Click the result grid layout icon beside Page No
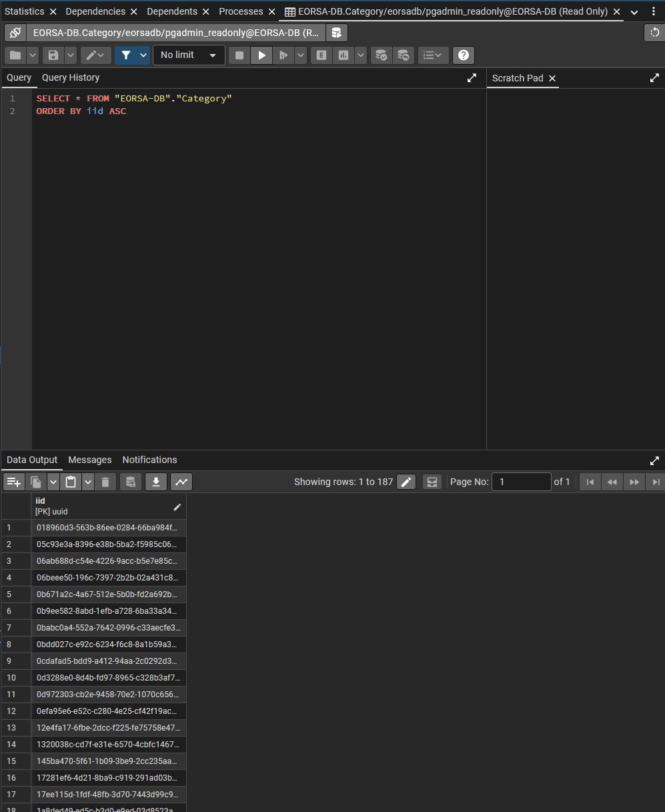The width and height of the screenshot is (665, 812). point(432,482)
